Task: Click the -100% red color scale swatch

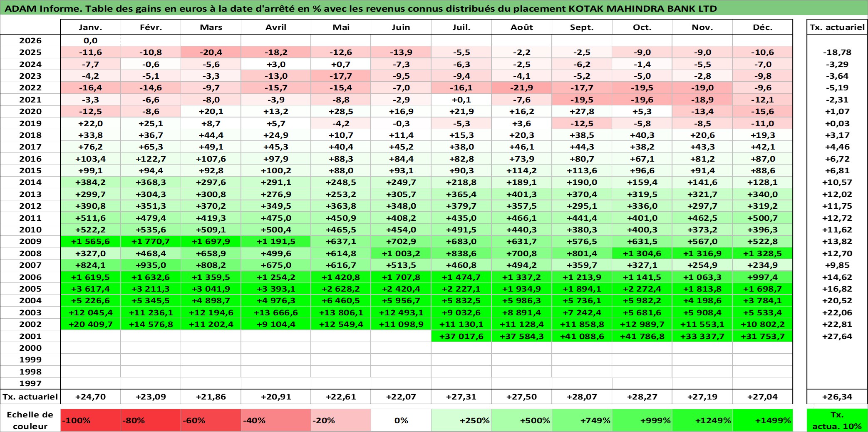Action: (x=91, y=420)
